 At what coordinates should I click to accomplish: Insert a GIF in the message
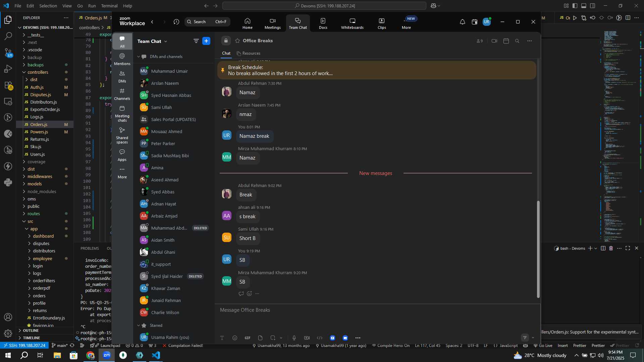248,338
